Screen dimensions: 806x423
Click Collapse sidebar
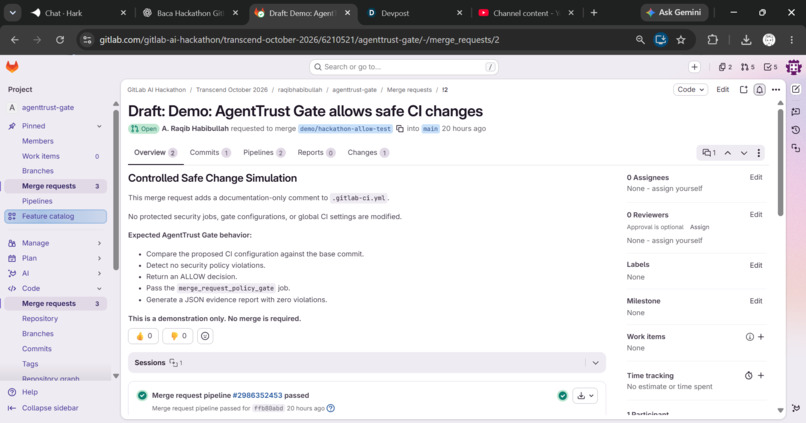[44, 408]
